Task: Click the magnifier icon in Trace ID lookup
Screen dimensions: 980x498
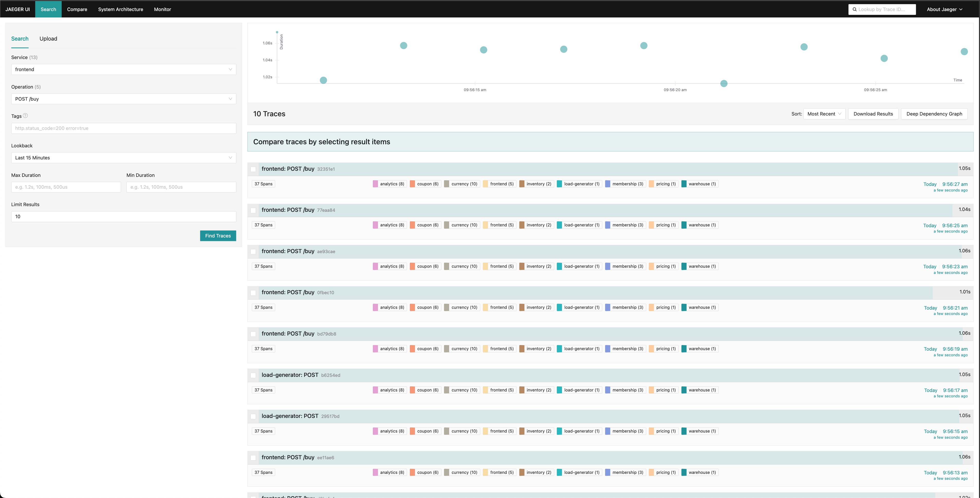Action: 854,9
